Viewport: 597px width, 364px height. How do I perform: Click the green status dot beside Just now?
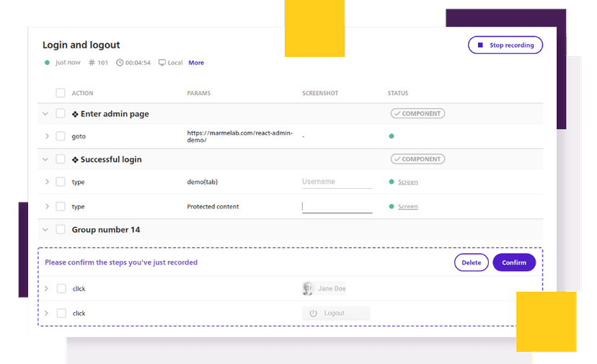pos(47,63)
